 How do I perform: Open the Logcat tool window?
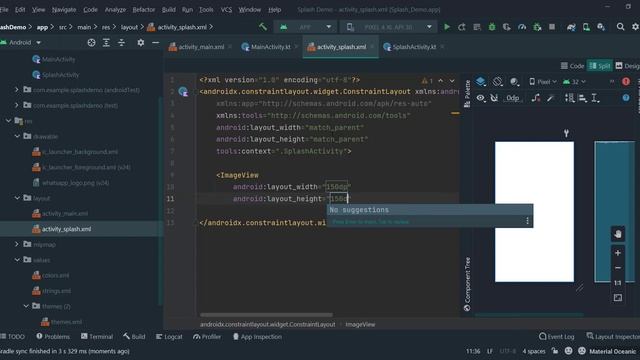pos(169,337)
